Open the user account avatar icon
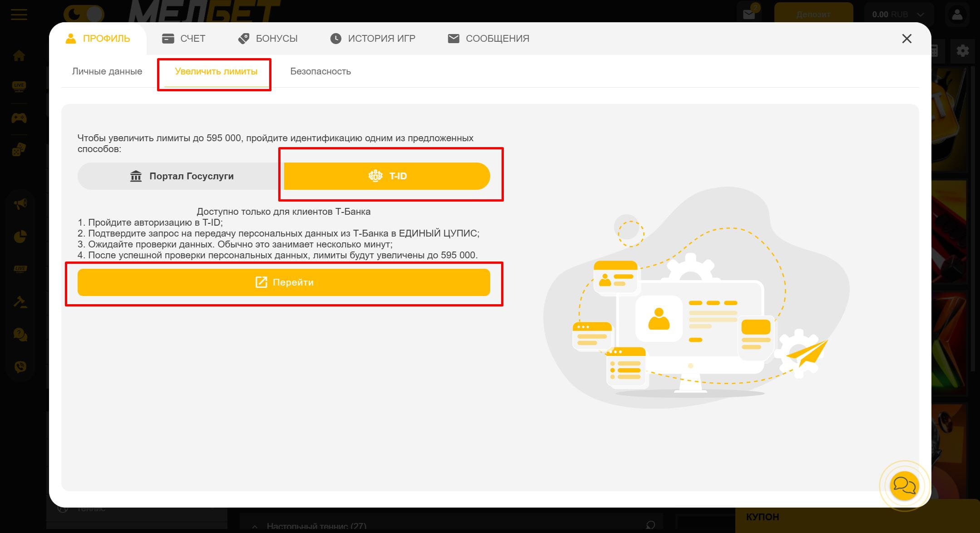 pyautogui.click(x=957, y=15)
